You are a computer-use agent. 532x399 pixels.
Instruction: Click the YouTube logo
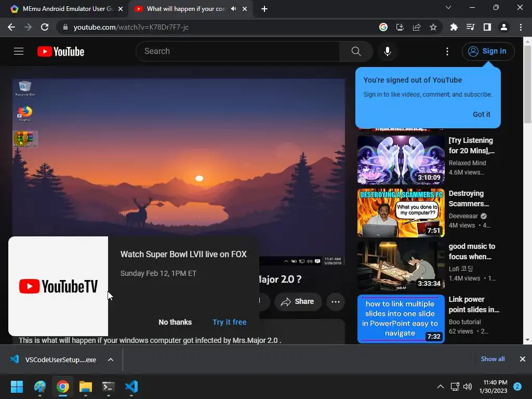tap(61, 51)
